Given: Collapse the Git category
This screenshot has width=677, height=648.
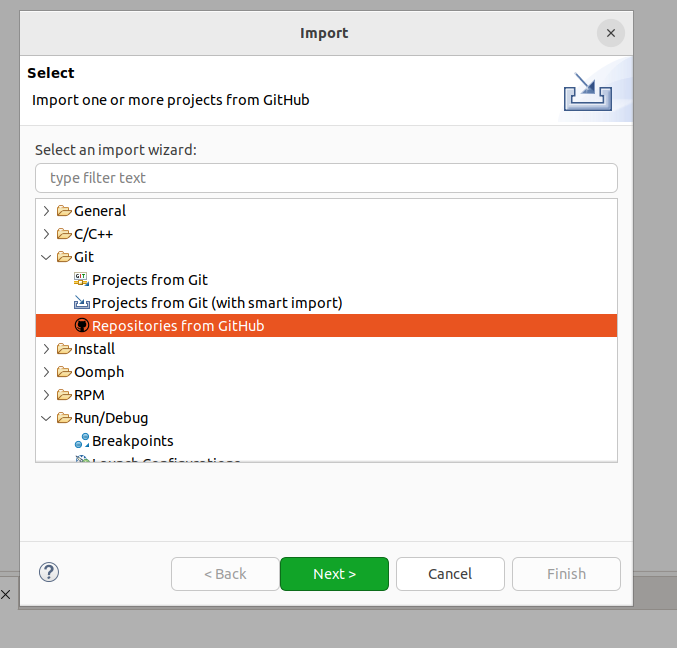Looking at the screenshot, I should point(46,257).
